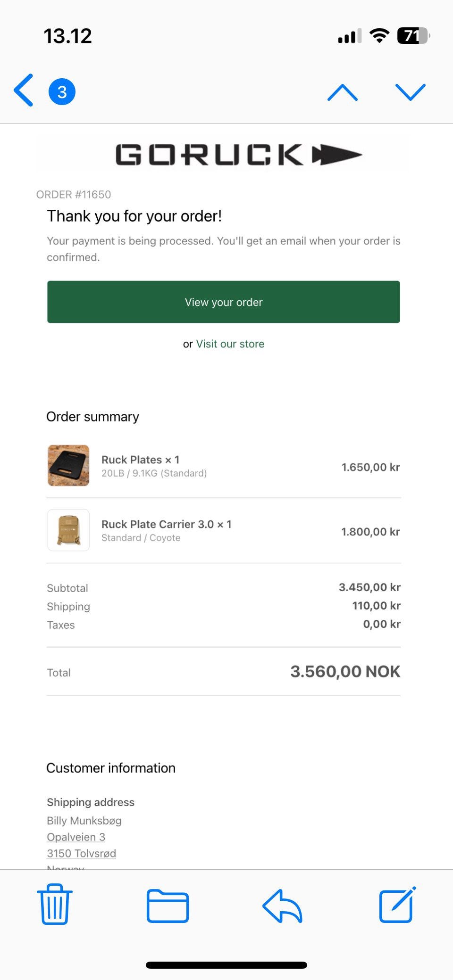Tap the 3150 Tolvsrød address link

(81, 854)
